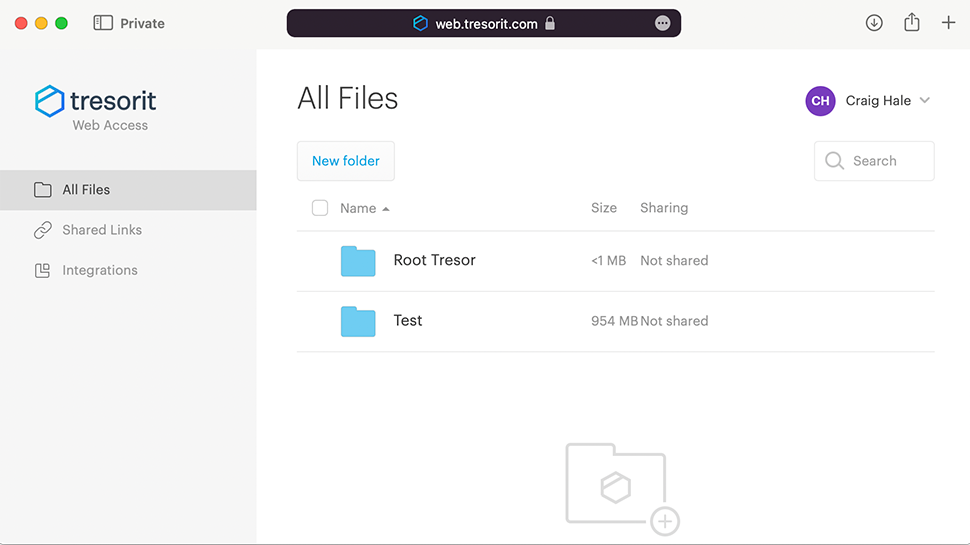Open the Share icon in Safari toolbar
The width and height of the screenshot is (970, 545).
(x=911, y=22)
